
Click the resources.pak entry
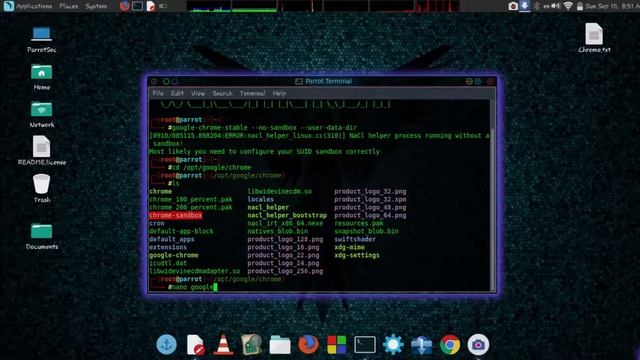pos(359,223)
